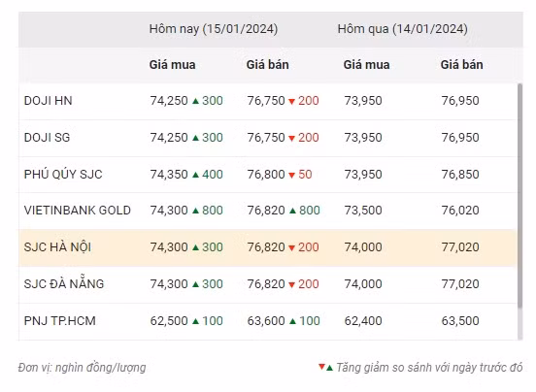Click the red-green arrows legend icon
The image size is (536, 392).
pos(325,368)
